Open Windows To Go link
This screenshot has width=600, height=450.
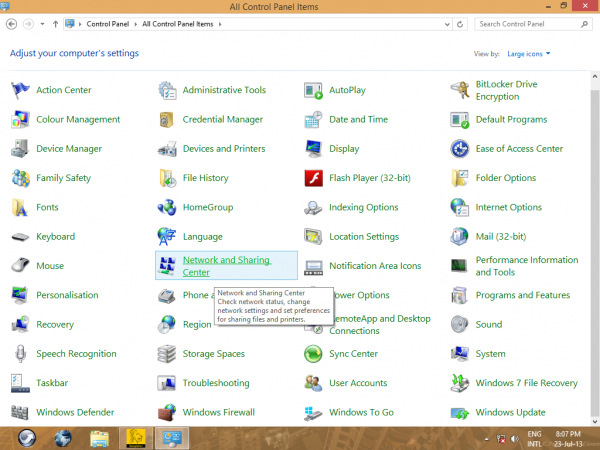361,412
